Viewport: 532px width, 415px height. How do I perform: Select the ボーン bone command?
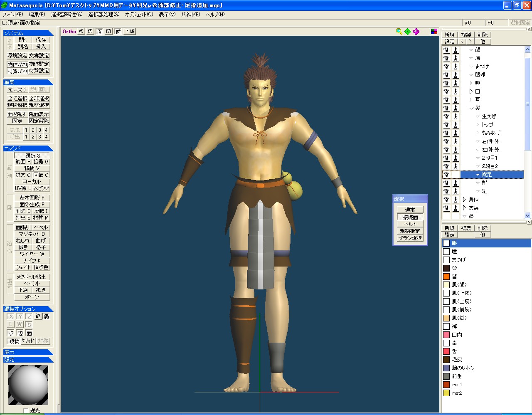click(32, 297)
